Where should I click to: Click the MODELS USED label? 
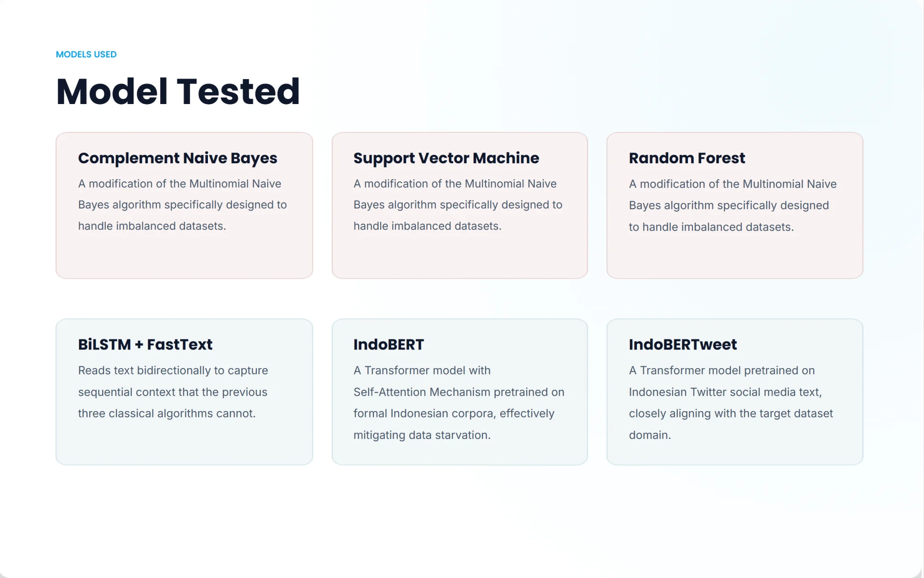tap(86, 55)
